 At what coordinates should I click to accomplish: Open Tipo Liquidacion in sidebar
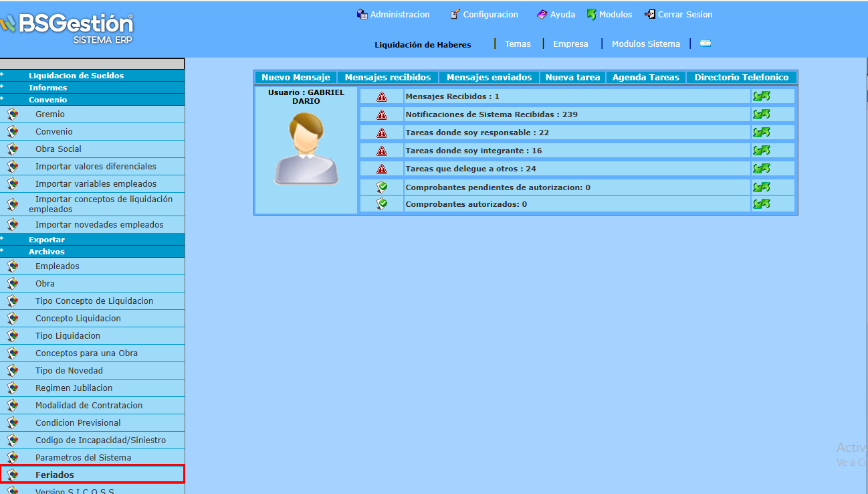coord(68,336)
